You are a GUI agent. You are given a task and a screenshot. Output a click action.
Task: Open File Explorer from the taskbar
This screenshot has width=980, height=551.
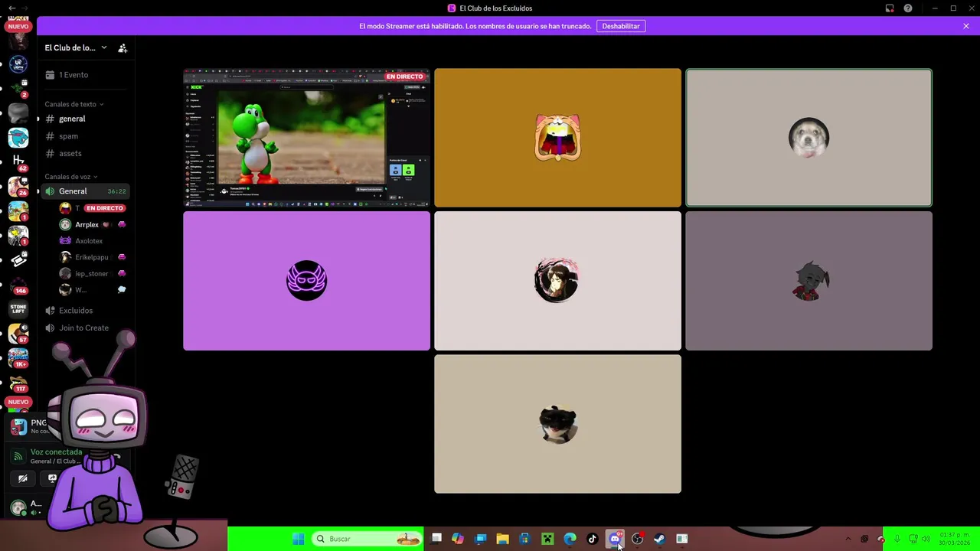click(502, 539)
